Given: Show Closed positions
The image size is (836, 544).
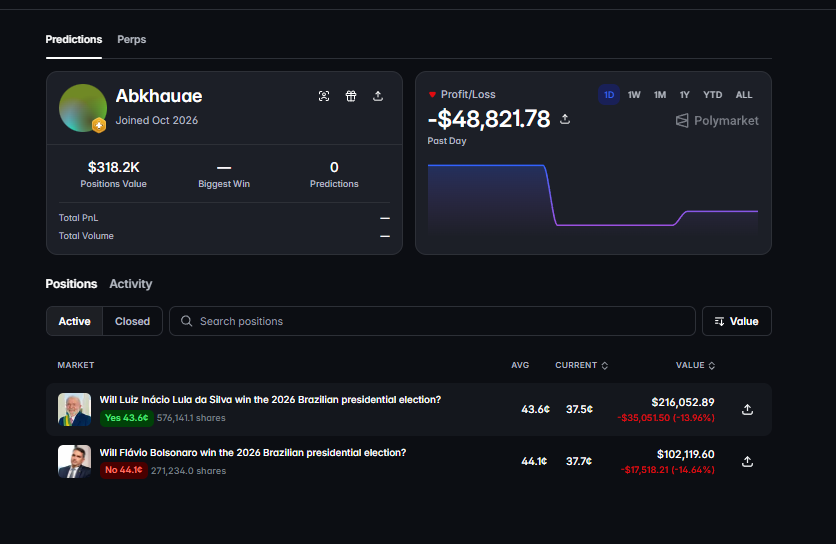Looking at the screenshot, I should [132, 321].
